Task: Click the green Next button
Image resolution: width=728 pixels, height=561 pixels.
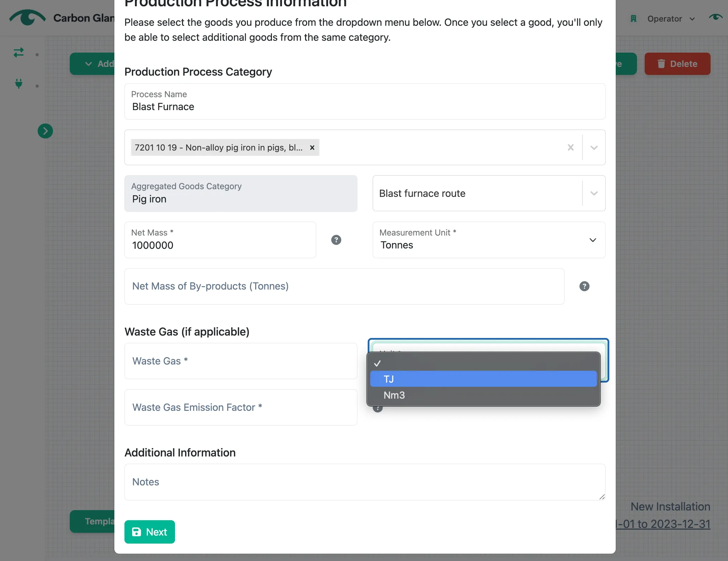Action: (150, 532)
